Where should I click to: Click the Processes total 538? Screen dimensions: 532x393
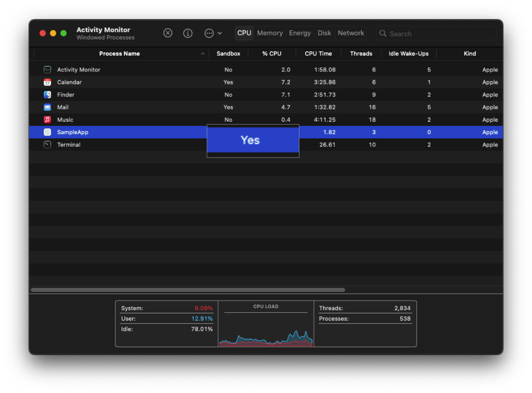point(405,319)
